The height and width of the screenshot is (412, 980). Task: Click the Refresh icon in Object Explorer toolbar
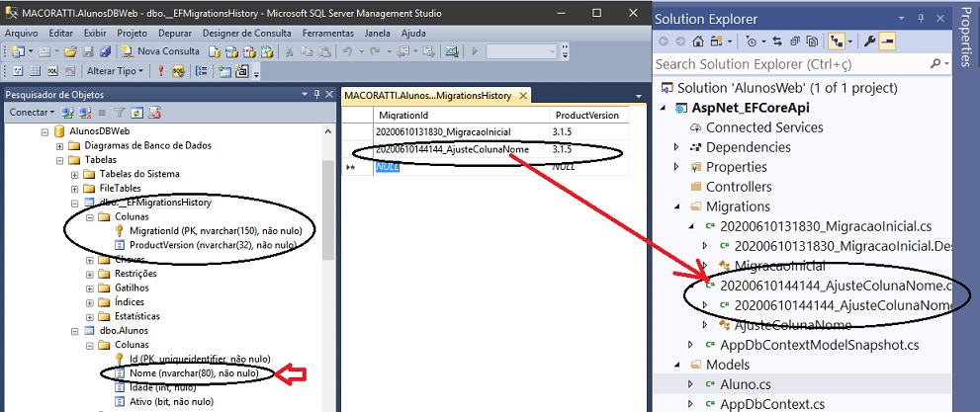(x=136, y=113)
